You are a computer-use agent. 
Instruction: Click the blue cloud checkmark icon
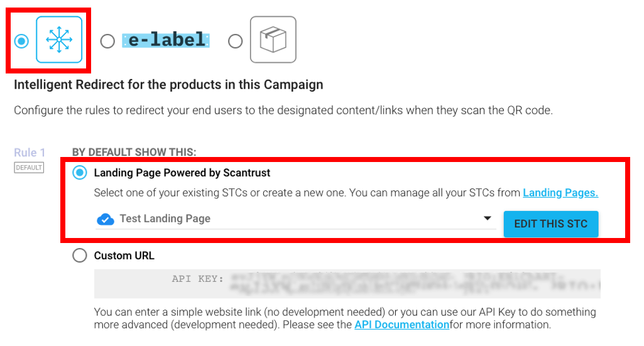pos(106,219)
